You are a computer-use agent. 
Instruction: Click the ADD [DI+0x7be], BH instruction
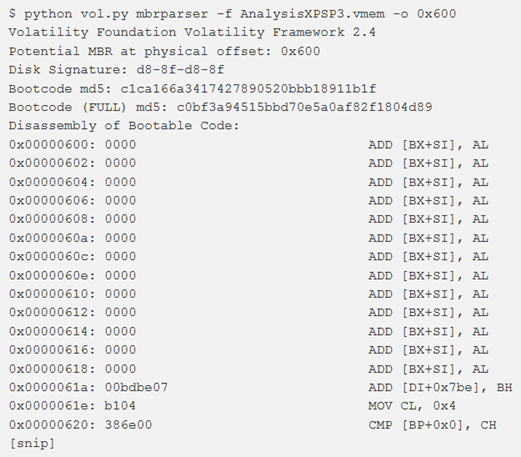[440, 387]
